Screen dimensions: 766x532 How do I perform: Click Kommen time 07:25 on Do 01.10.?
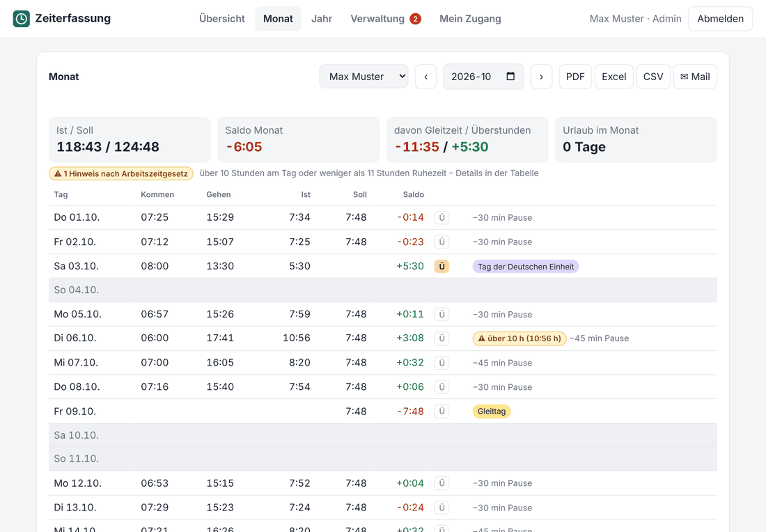point(155,217)
